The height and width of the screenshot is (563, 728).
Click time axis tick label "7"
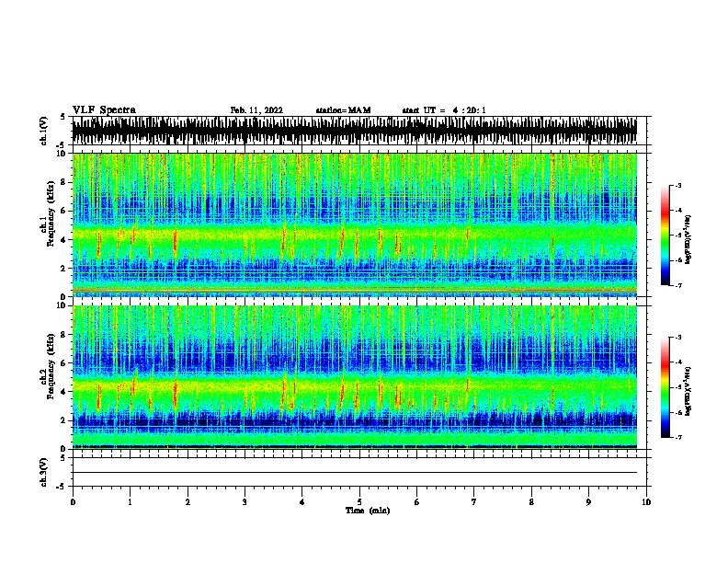[x=474, y=501]
